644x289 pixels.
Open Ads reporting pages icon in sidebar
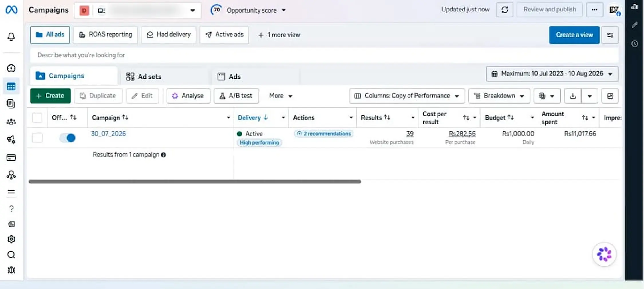(11, 104)
